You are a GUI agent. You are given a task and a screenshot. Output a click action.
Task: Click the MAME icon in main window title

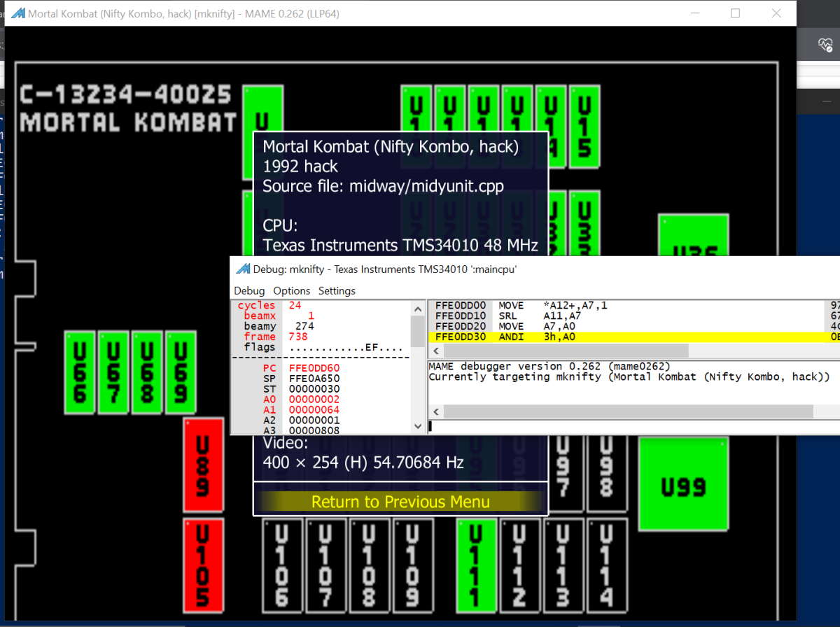(x=18, y=13)
